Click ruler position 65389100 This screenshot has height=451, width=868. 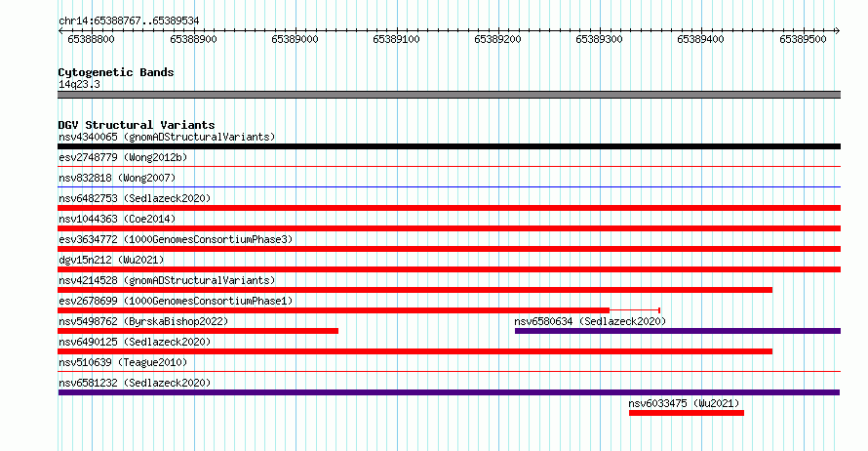click(396, 39)
